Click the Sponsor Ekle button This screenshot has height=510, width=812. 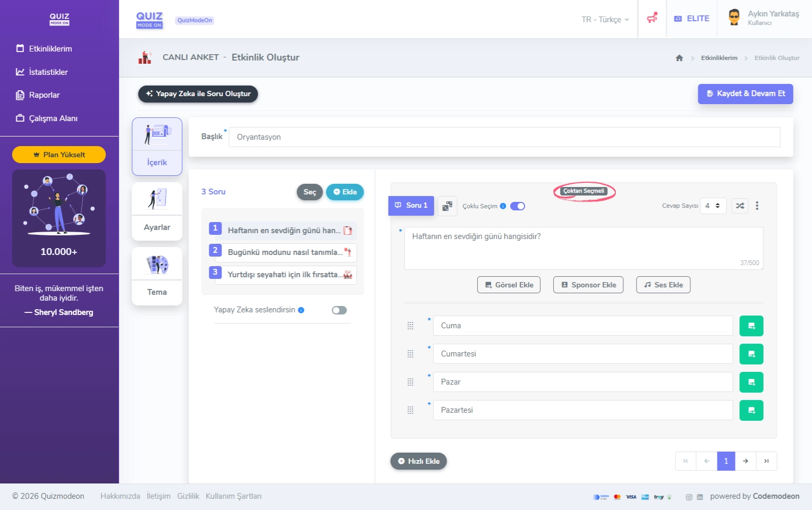tap(588, 285)
